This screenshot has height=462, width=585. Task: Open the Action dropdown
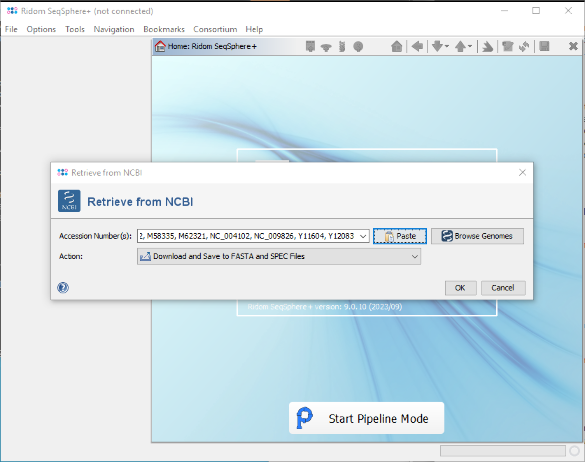279,256
